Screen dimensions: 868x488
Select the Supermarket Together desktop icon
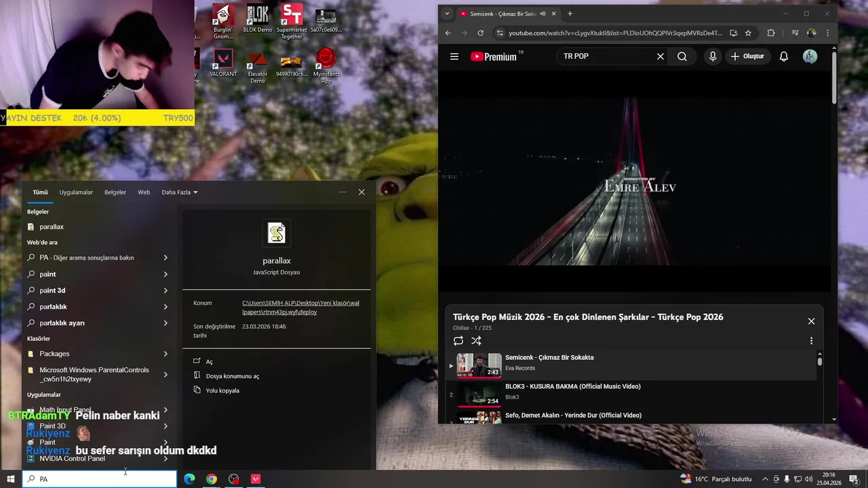point(292,22)
